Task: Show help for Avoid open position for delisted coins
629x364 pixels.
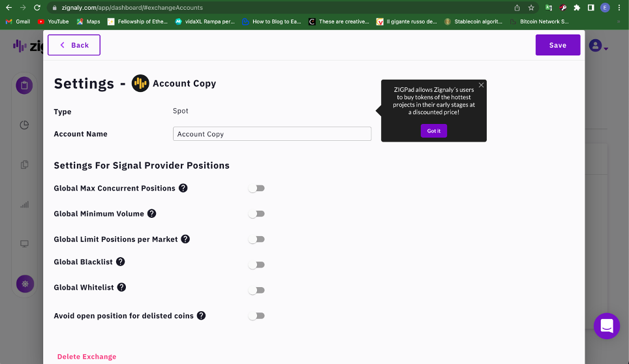Action: (x=202, y=316)
